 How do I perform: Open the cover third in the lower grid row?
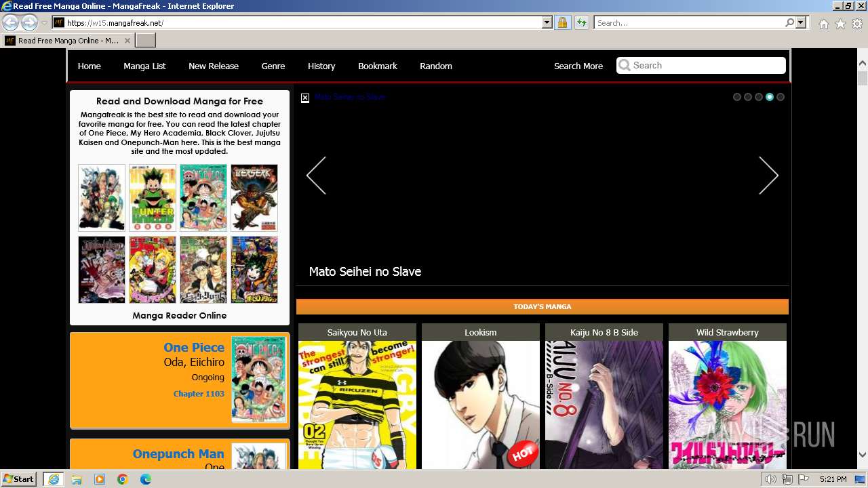pyautogui.click(x=203, y=269)
